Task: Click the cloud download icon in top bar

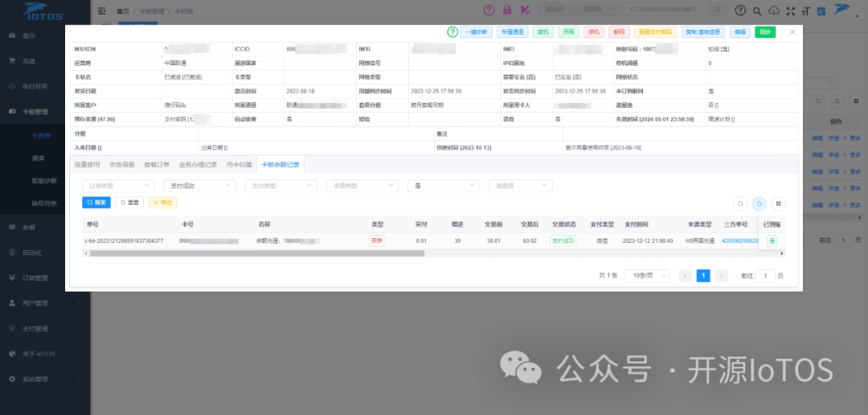Action: [x=774, y=10]
